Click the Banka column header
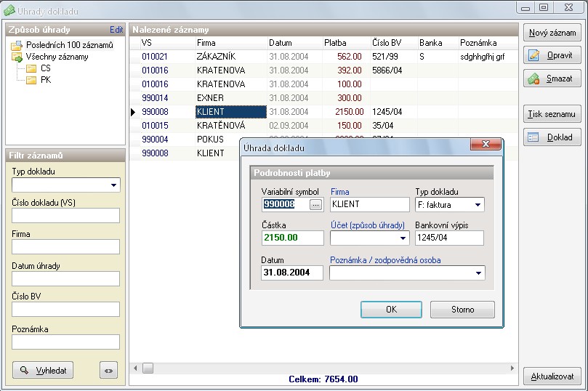 coord(438,43)
